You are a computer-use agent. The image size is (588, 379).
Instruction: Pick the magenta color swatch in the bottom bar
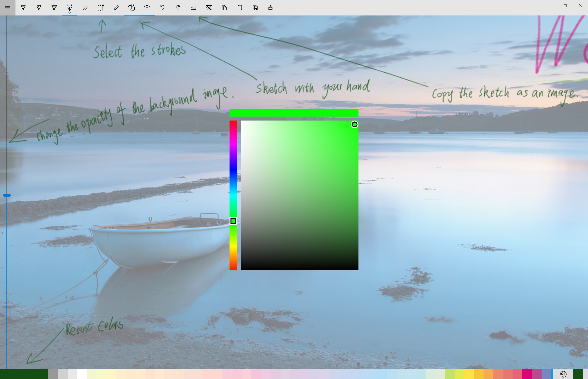(x=527, y=374)
